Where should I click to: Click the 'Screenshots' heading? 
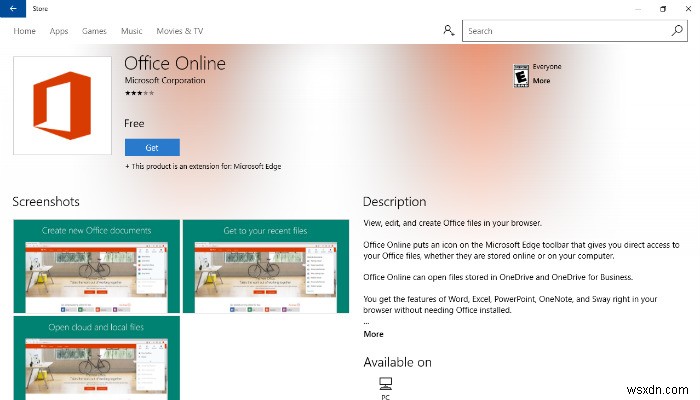tap(46, 201)
